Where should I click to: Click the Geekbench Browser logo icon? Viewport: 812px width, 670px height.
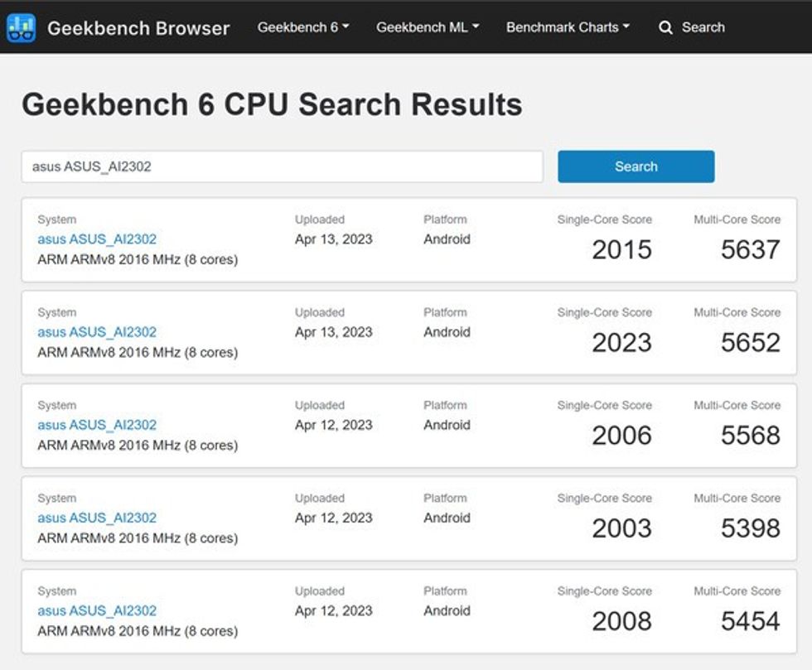[22, 27]
